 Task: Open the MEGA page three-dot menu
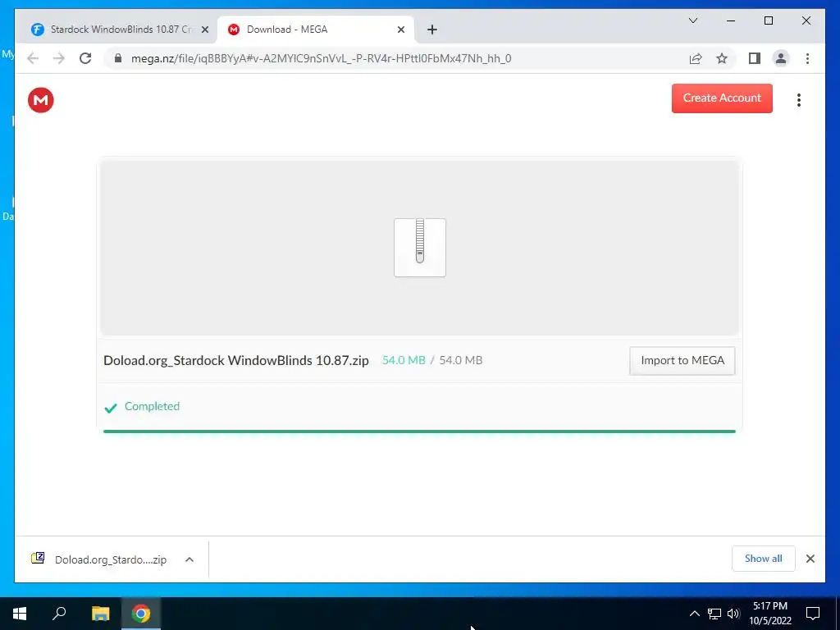tap(799, 100)
